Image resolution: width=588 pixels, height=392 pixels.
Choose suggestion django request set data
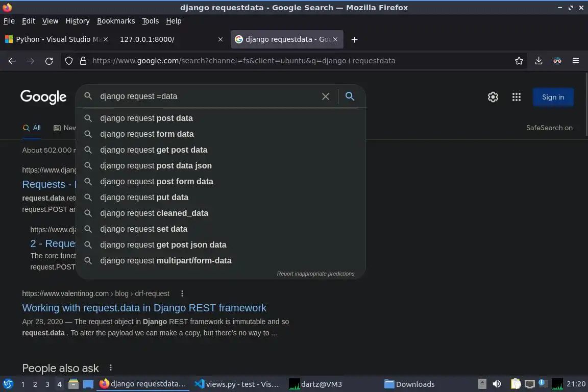220,229
